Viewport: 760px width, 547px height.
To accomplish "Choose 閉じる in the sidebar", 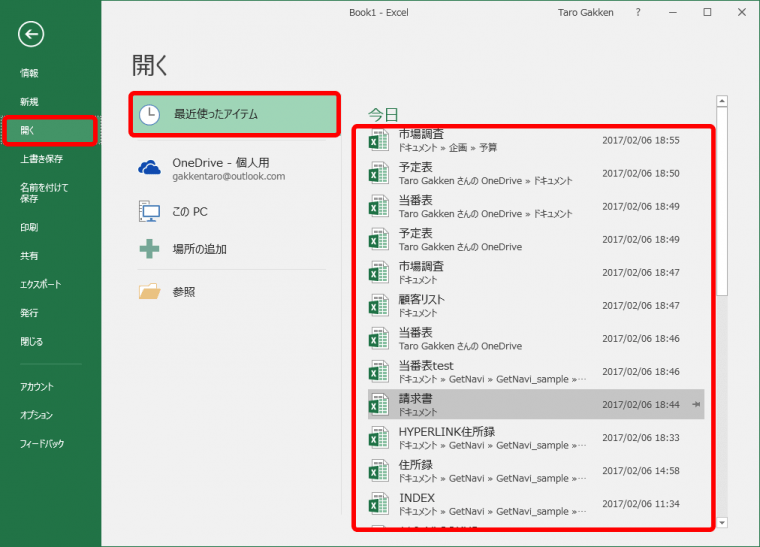I will pyautogui.click(x=32, y=342).
